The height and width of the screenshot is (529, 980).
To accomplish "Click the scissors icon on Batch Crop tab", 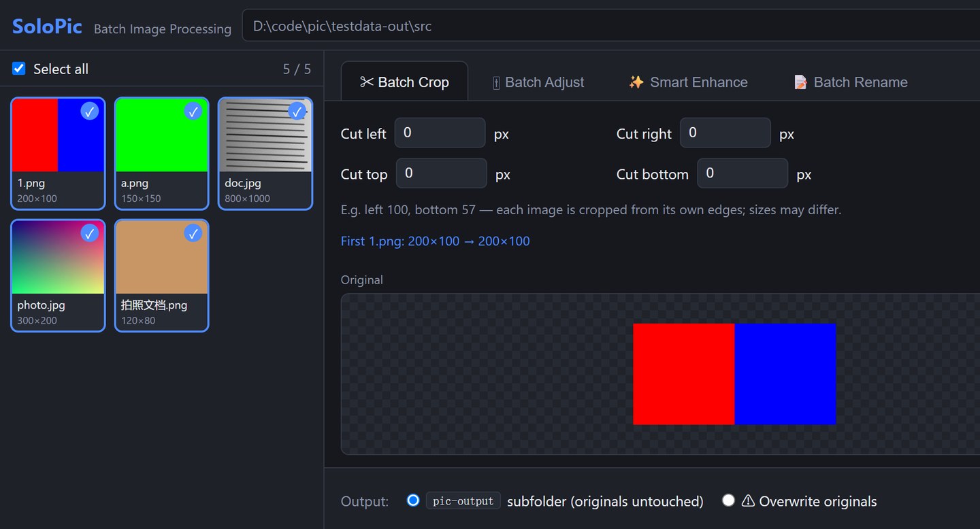I will [x=367, y=82].
